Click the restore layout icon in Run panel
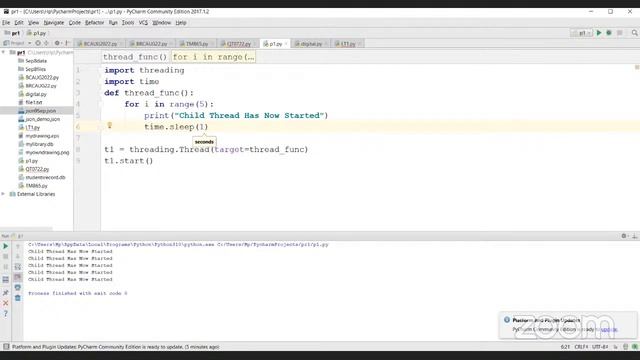Screen dimensions: 640x360 pos(6,280)
